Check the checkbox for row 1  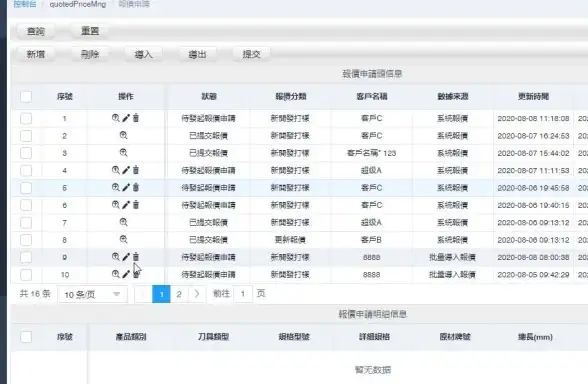tap(26, 118)
